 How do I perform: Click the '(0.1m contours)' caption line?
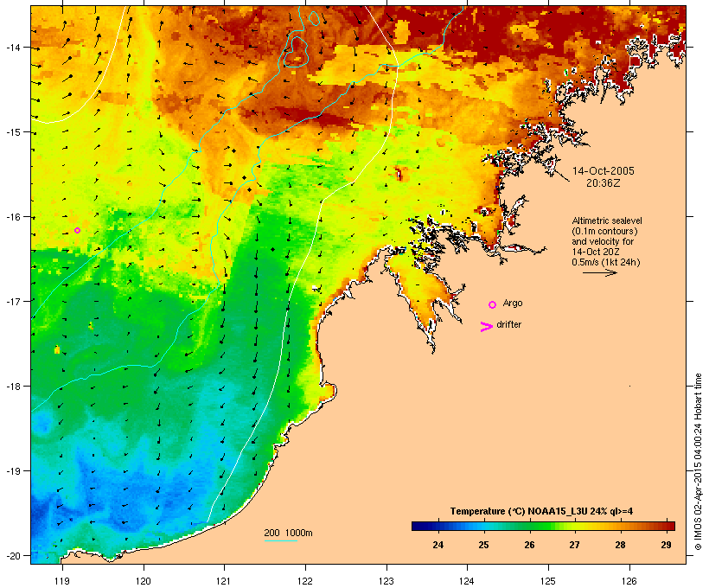click(x=604, y=231)
